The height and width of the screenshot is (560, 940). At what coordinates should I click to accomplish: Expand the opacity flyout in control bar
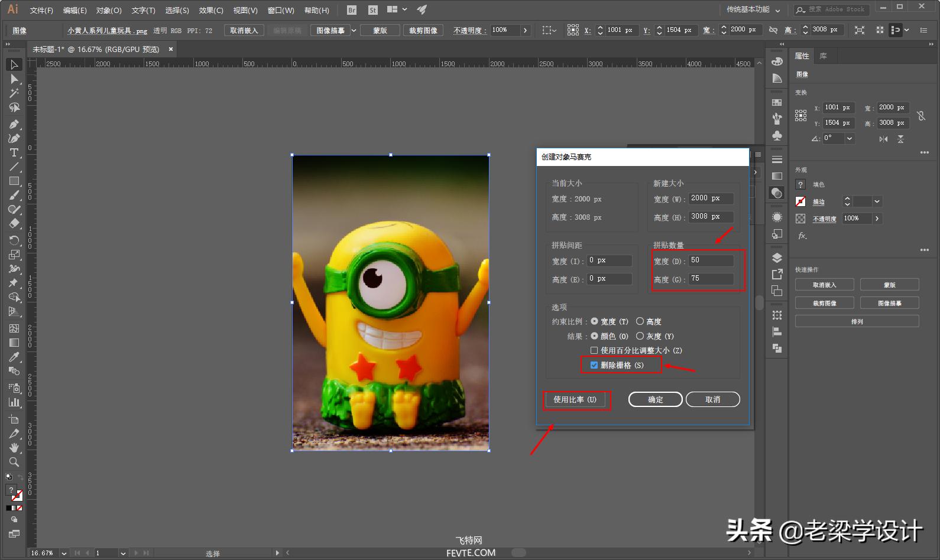(x=525, y=30)
